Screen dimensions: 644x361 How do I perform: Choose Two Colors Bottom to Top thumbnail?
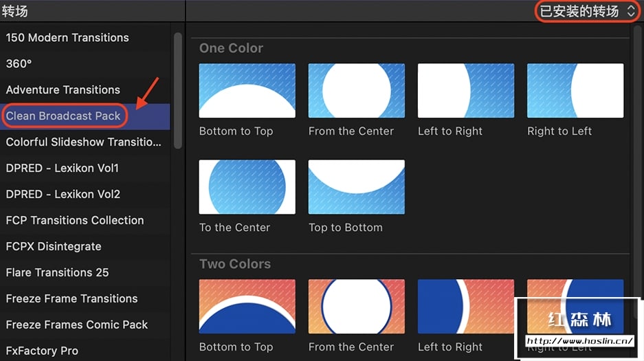(x=247, y=307)
